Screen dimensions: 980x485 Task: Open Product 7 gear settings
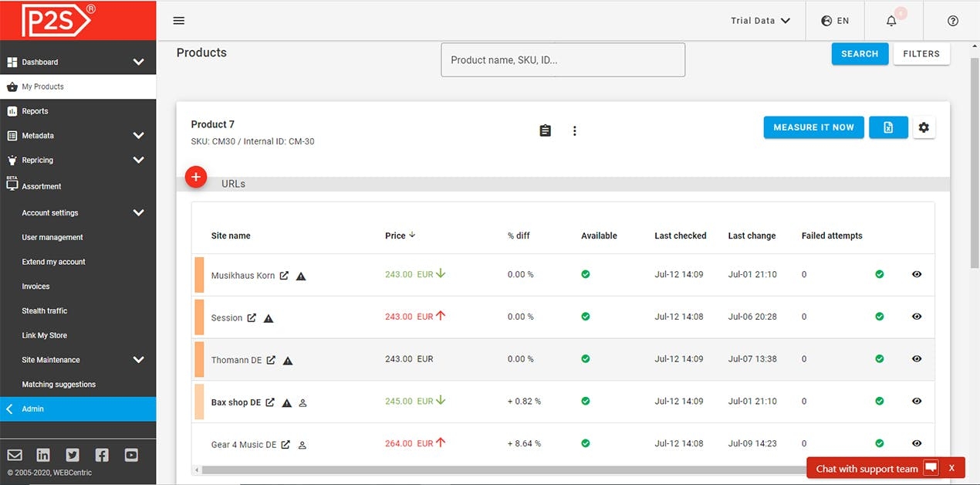(x=924, y=127)
